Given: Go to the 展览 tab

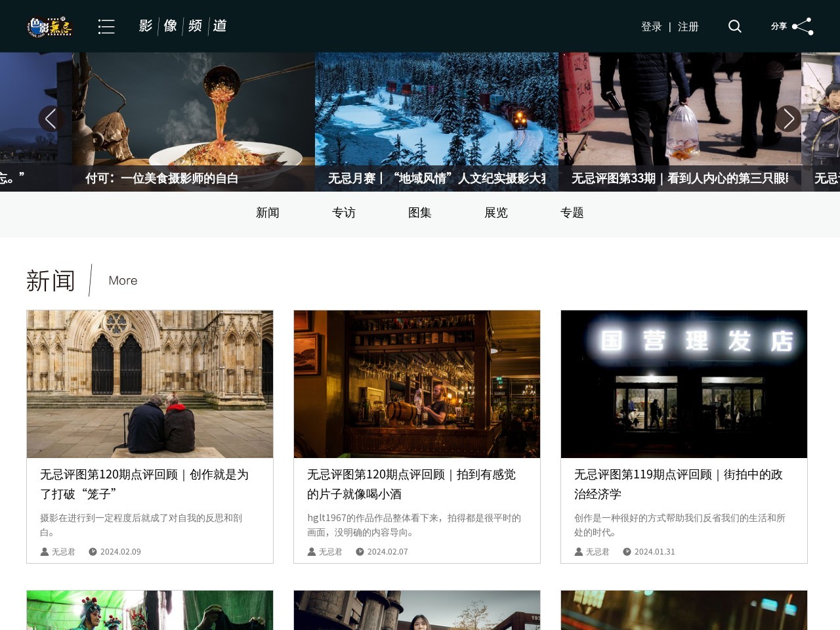Looking at the screenshot, I should [x=496, y=213].
